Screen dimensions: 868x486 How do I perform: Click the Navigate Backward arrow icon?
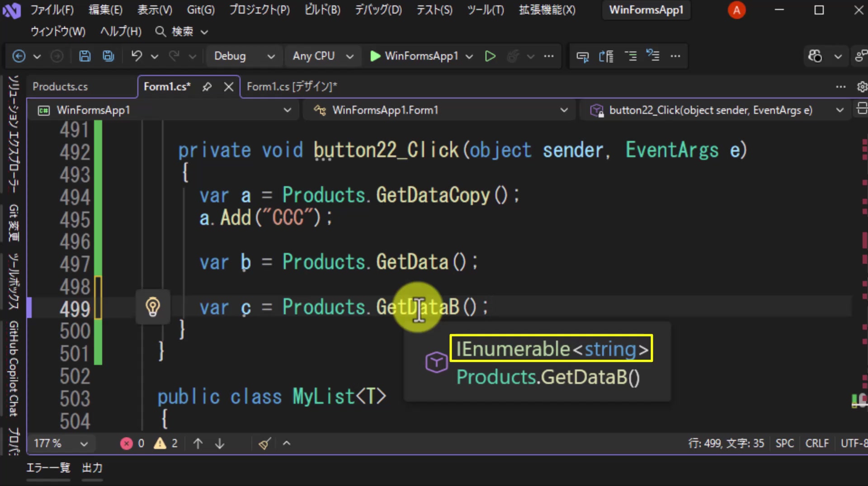click(x=19, y=56)
